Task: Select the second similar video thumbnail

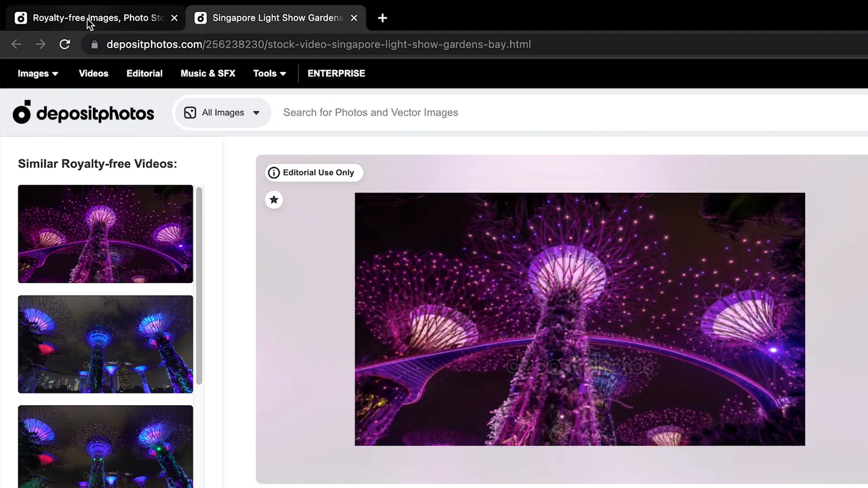Action: 105,344
